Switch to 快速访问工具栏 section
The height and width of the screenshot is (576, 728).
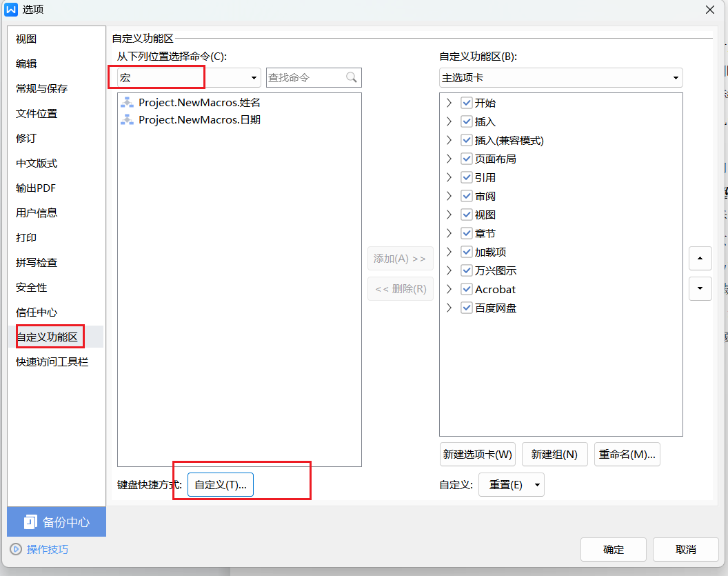52,362
